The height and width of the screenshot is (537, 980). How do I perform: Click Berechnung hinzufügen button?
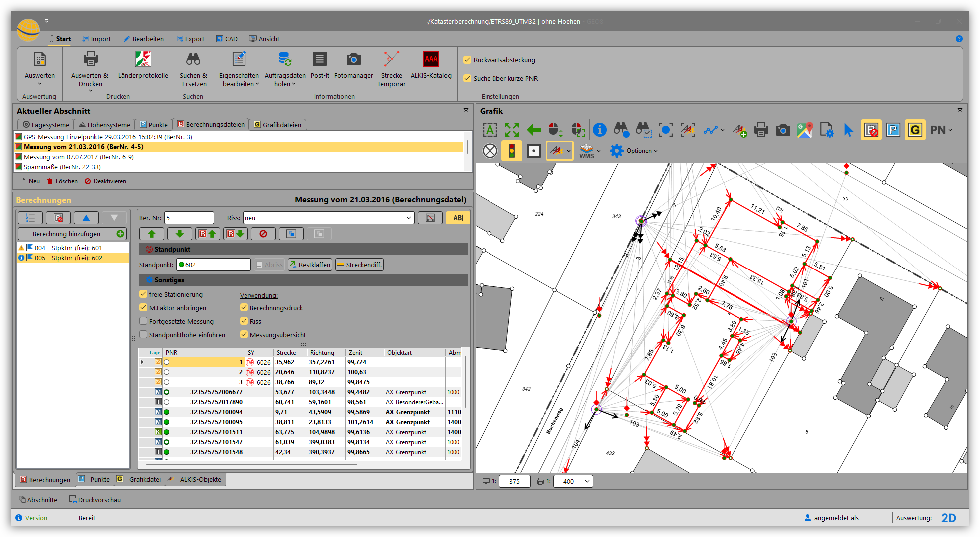point(72,234)
